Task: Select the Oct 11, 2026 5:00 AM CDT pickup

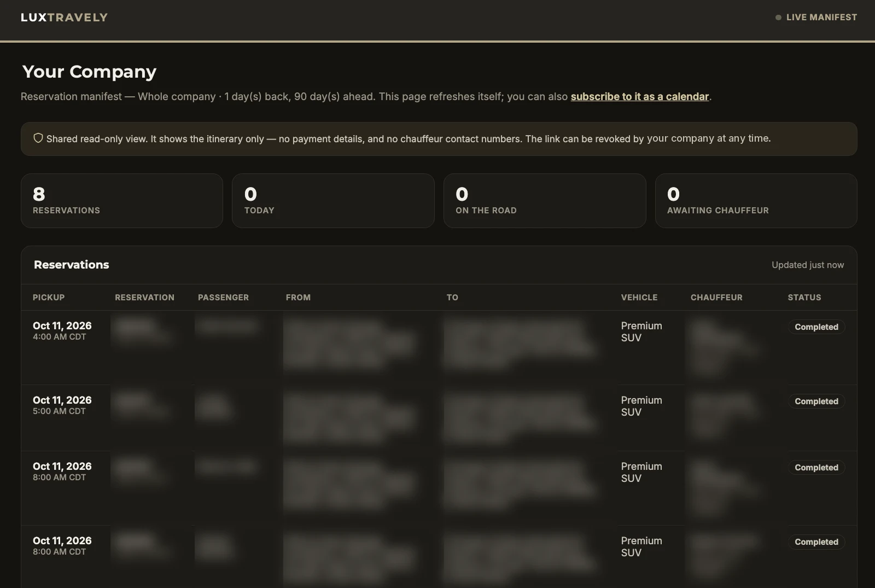Action: click(62, 405)
